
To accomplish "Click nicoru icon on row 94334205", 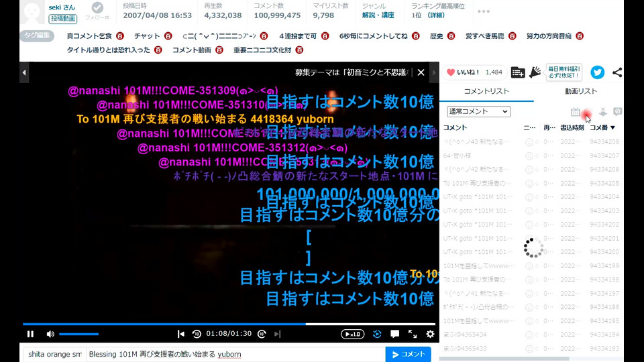I will click(x=529, y=184).
